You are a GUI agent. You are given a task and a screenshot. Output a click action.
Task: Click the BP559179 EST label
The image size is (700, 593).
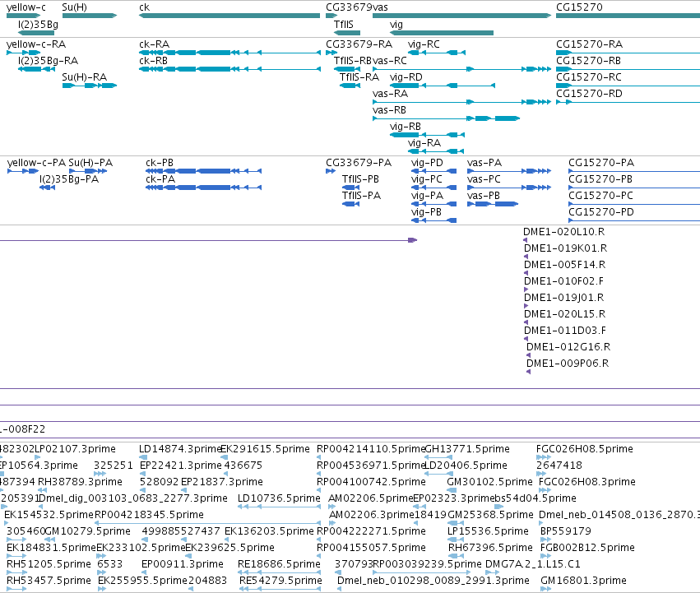pos(566,531)
